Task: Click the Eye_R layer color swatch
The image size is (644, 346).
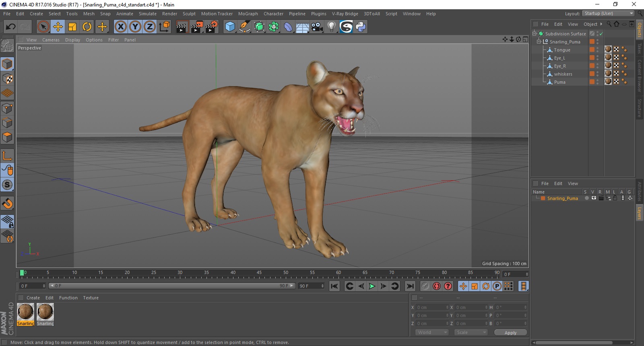Action: pyautogui.click(x=592, y=66)
